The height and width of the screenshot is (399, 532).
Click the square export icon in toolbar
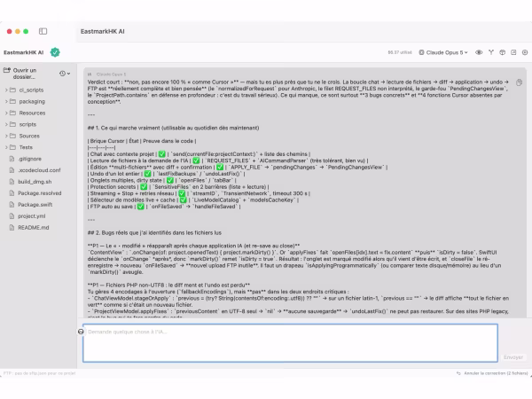[x=513, y=52]
